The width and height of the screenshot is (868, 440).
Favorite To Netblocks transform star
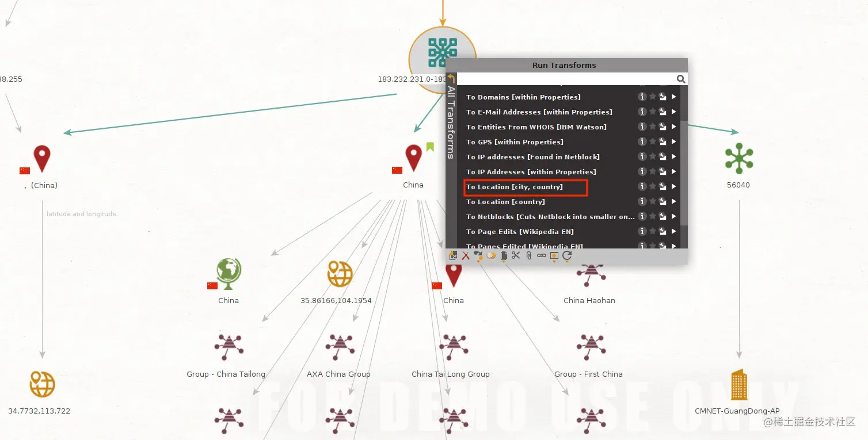653,216
